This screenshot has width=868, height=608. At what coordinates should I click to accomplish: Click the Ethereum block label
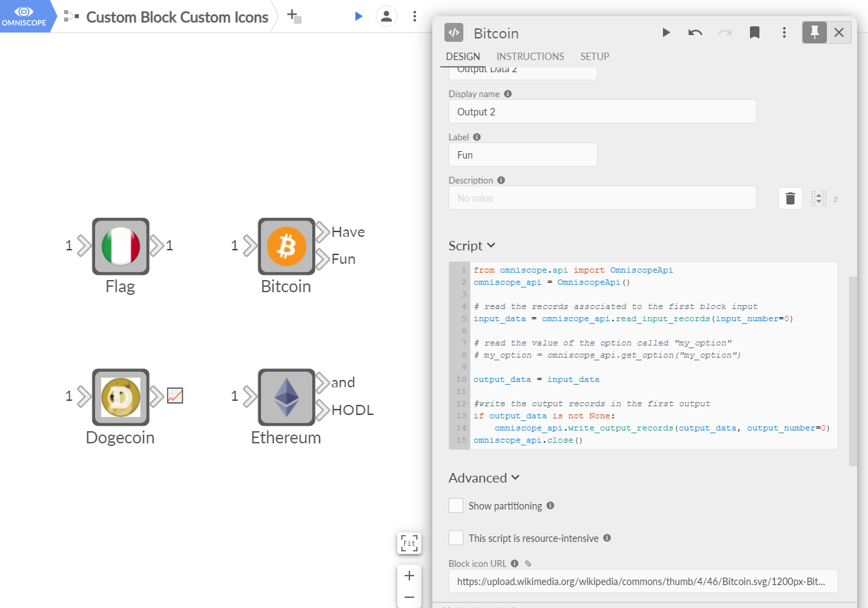pos(286,437)
